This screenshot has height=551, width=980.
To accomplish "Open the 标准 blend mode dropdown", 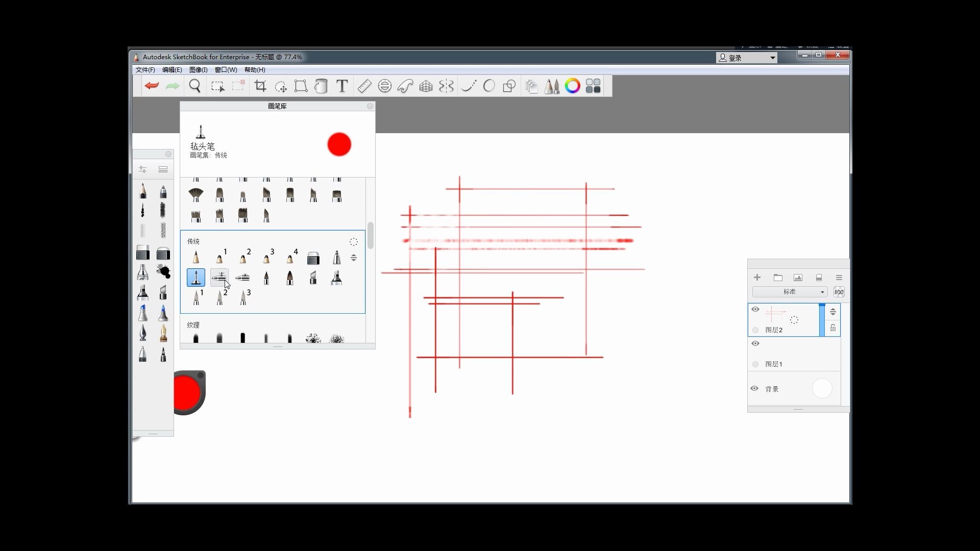I will point(790,292).
